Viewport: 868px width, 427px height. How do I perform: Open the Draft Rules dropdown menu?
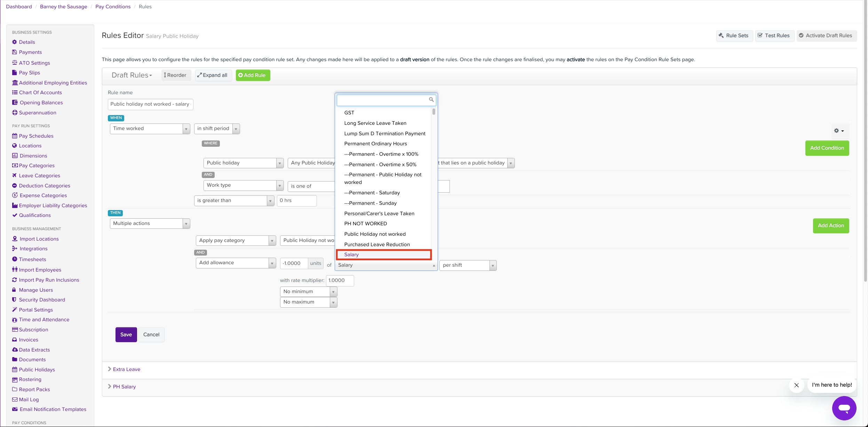132,75
